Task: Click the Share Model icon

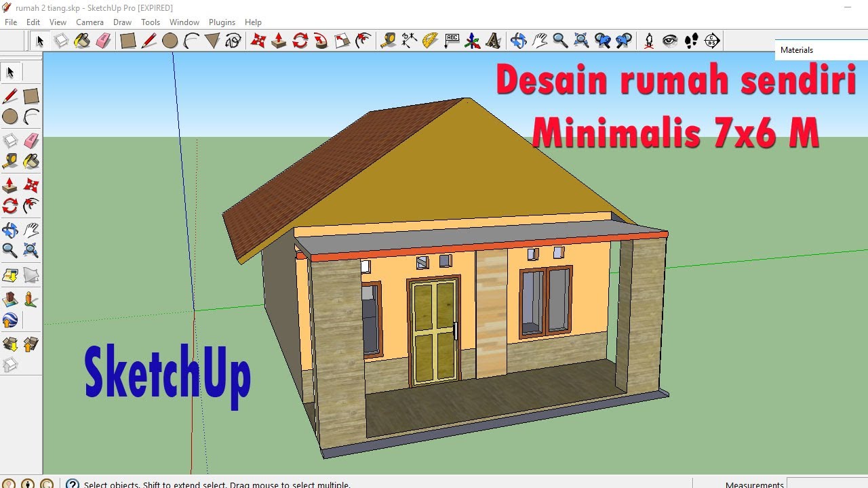Action: [x=31, y=344]
